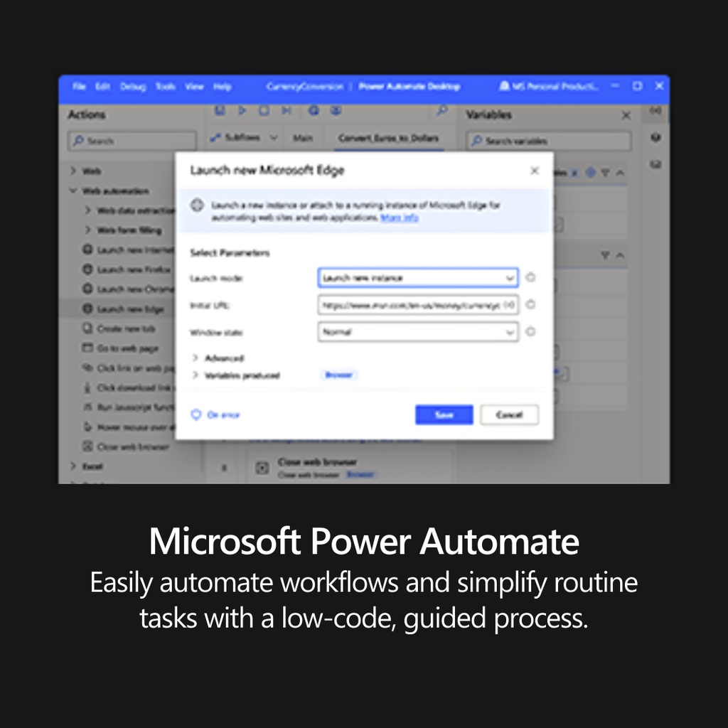The width and height of the screenshot is (728, 728).
Task: Open the Window state dropdown
Action: tap(418, 332)
